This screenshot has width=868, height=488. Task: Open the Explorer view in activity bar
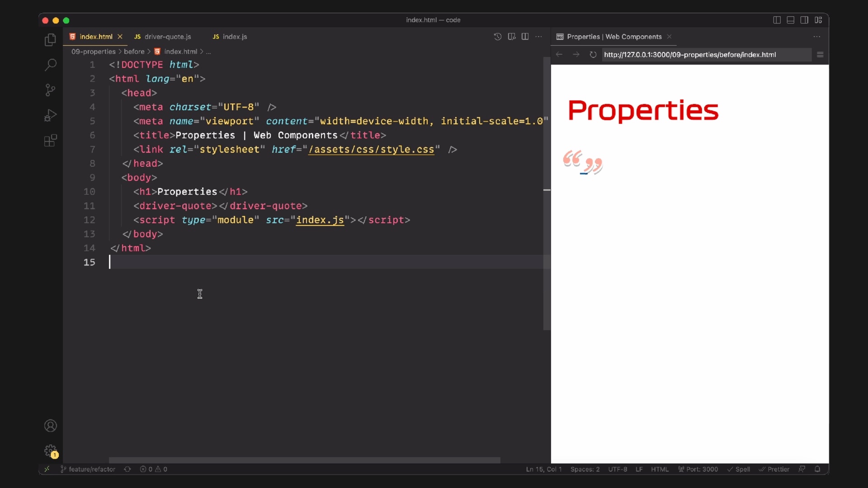tap(50, 40)
